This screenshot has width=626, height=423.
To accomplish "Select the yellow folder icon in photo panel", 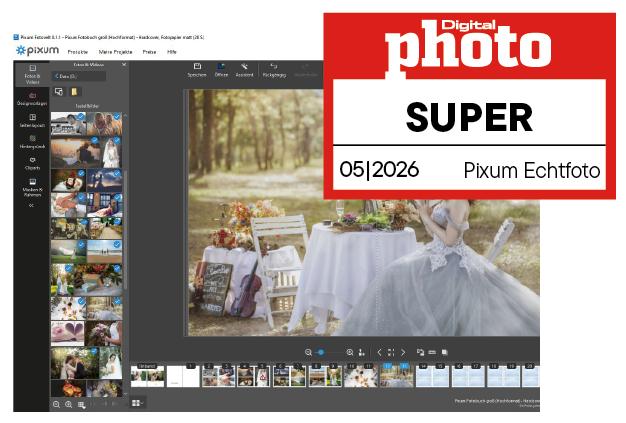I will (74, 92).
